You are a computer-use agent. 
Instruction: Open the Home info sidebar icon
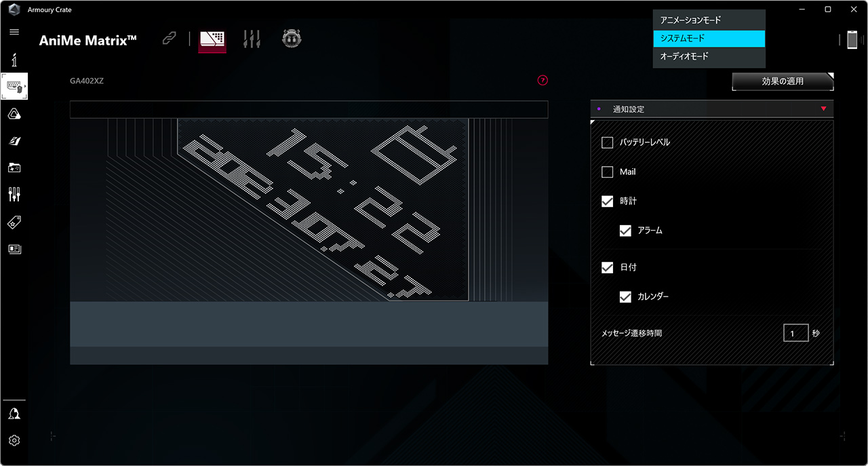tap(14, 60)
